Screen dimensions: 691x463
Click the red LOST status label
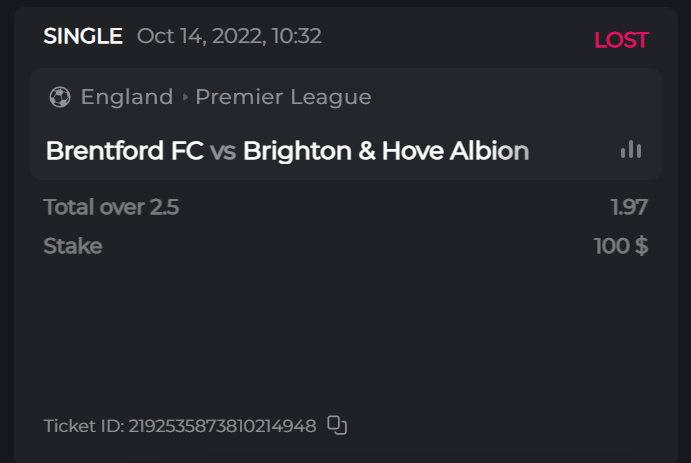[621, 40]
